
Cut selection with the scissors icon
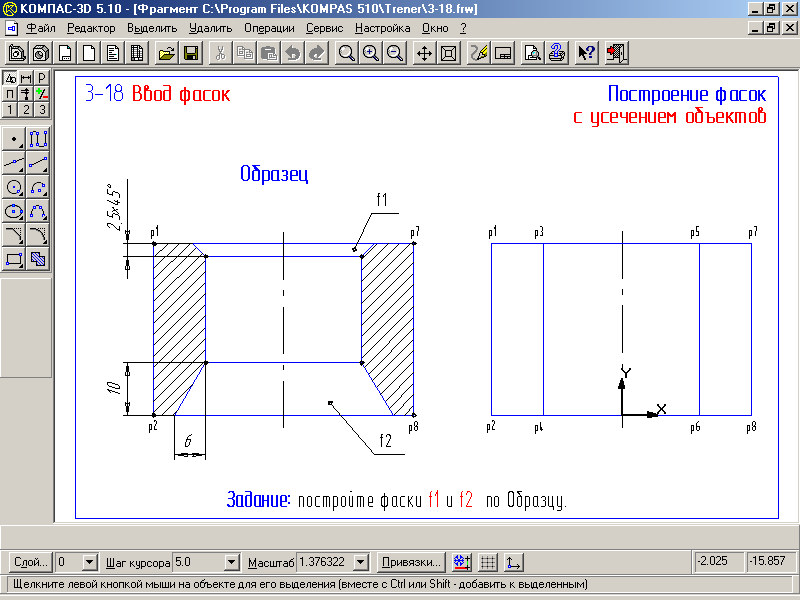coord(220,53)
